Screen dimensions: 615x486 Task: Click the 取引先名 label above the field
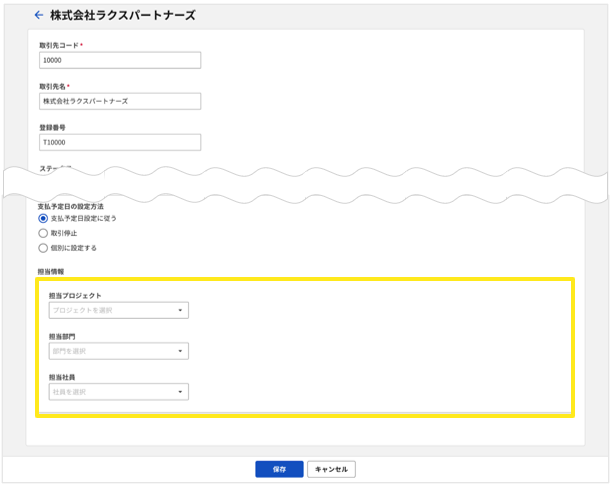point(53,86)
